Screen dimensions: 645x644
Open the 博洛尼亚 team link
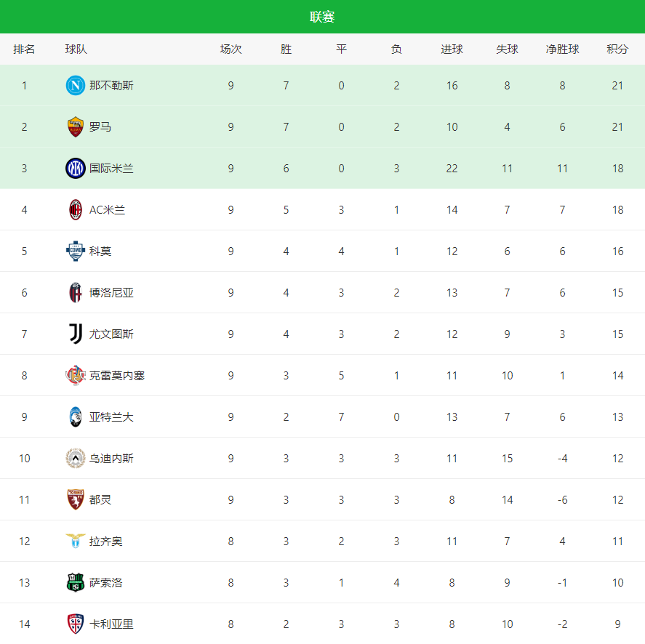(111, 293)
